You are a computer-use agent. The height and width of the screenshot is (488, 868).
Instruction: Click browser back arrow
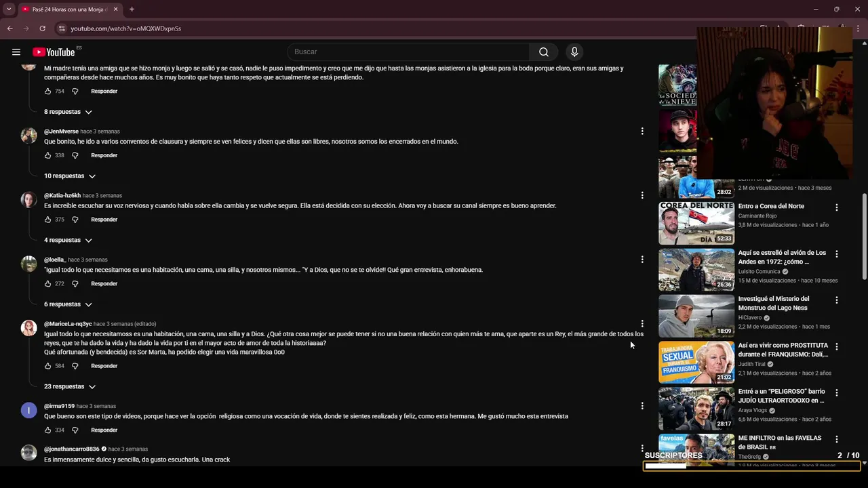pyautogui.click(x=9, y=28)
